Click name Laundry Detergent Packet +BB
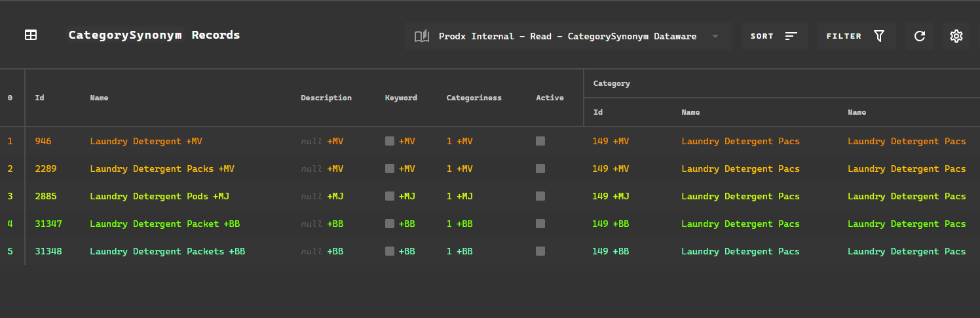Image resolution: width=980 pixels, height=318 pixels. click(165, 224)
